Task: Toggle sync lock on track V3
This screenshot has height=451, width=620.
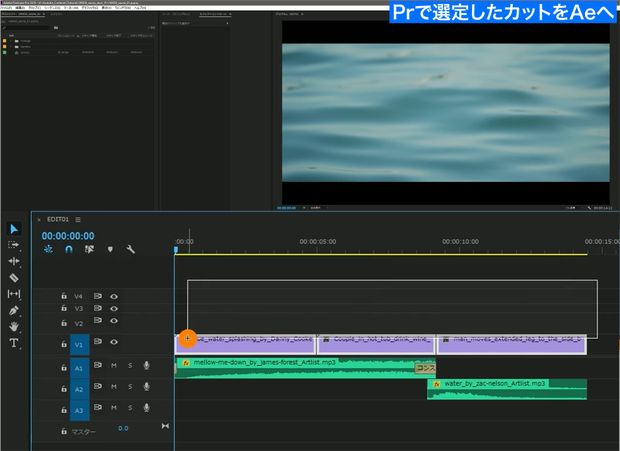Action: (x=98, y=308)
